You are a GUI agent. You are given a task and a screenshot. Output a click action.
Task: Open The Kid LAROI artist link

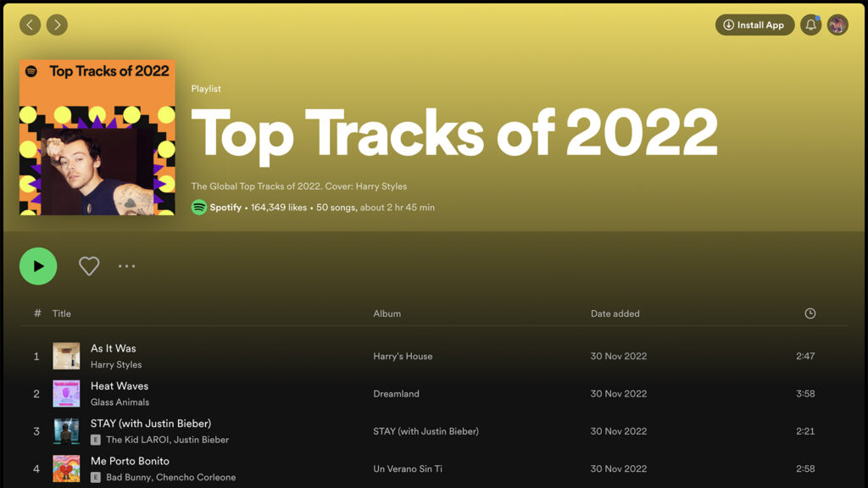(137, 440)
